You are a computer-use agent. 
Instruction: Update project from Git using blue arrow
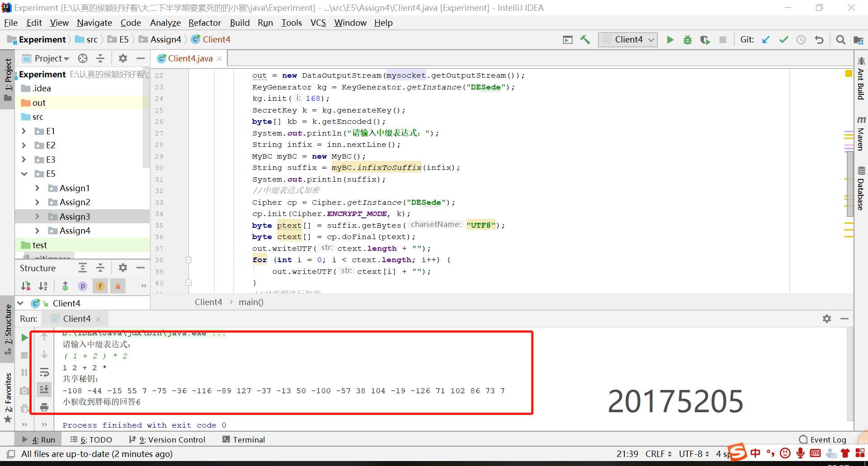pos(766,40)
